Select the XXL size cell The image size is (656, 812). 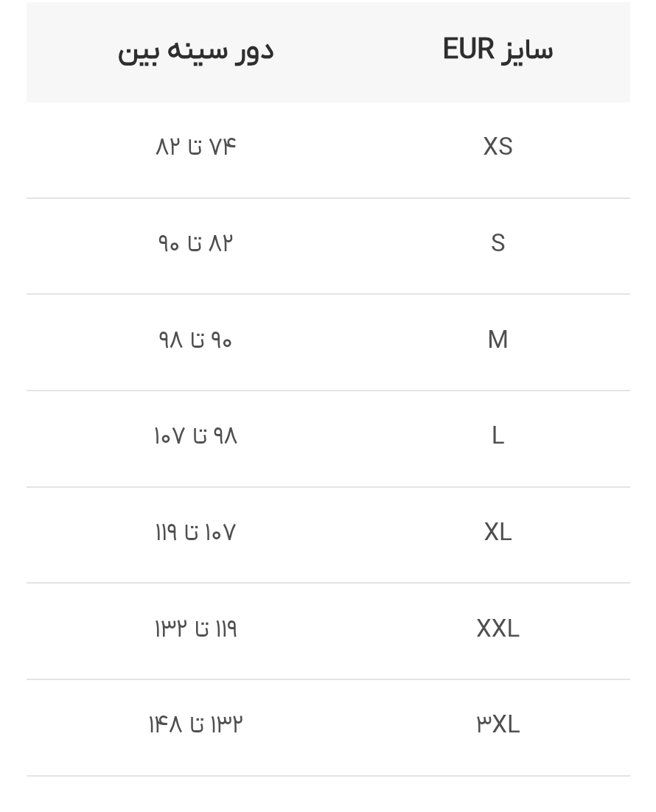(498, 629)
